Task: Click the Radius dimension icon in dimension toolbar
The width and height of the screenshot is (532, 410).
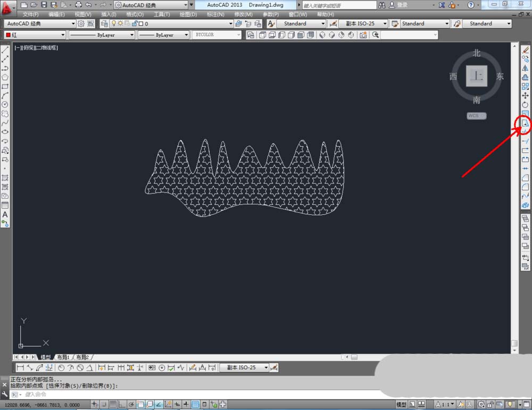Action: point(61,367)
